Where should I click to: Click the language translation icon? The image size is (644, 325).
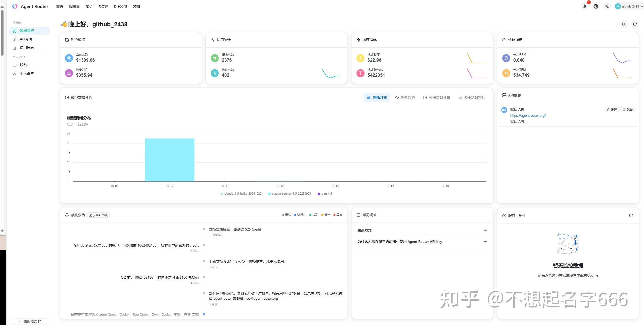pos(607,7)
